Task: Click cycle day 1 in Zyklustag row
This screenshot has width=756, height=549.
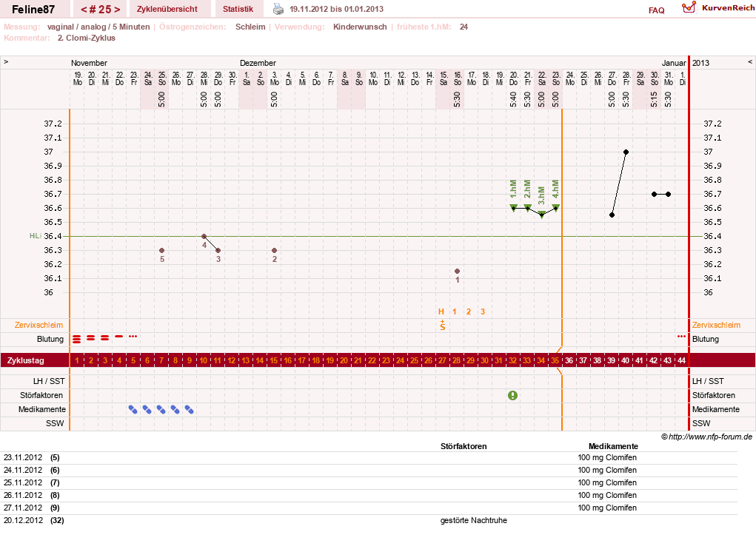Action: tap(77, 360)
